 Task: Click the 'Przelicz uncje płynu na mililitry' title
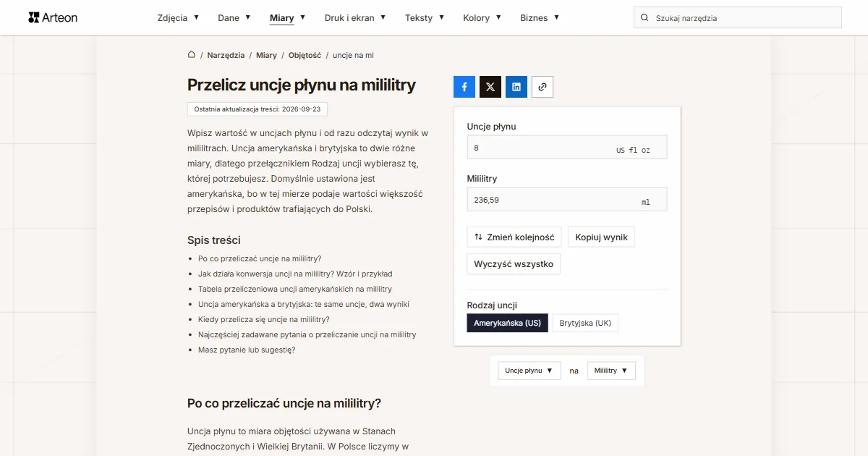click(302, 85)
